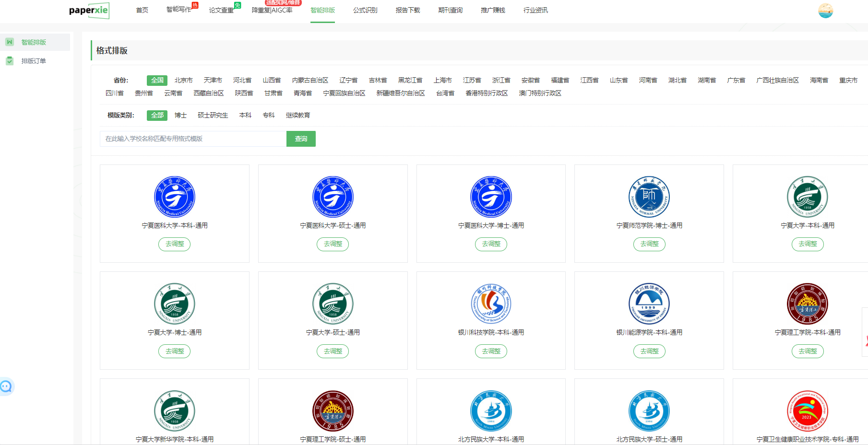Click the 排版订单 sidebar icon
Image resolution: width=868 pixels, height=445 pixels.
(10, 61)
